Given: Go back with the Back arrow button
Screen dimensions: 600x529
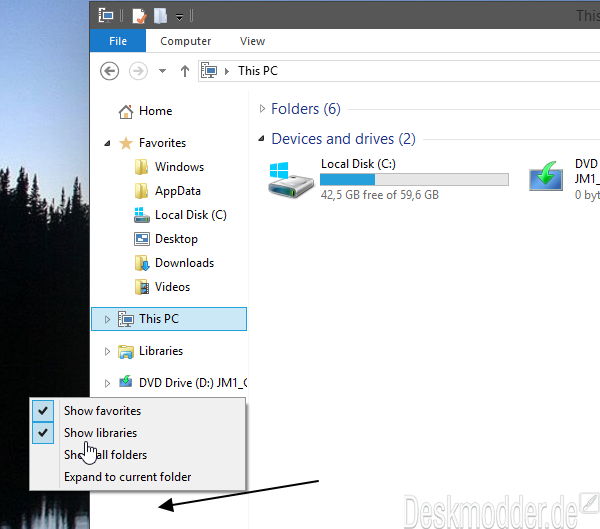Looking at the screenshot, I should [x=109, y=71].
